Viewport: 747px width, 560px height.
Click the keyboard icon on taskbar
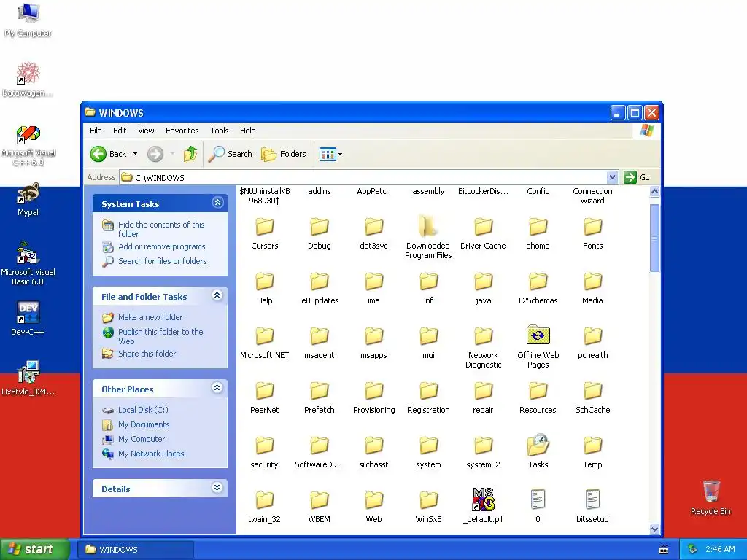tap(664, 550)
